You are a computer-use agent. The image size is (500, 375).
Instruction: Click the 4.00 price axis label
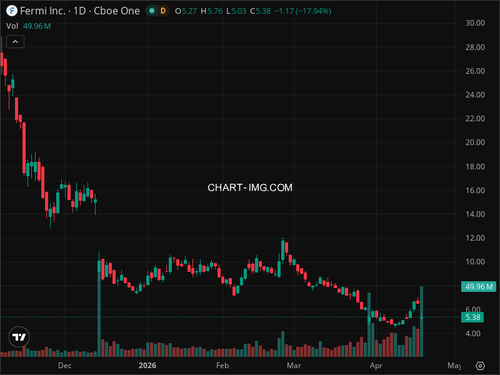tap(473, 333)
